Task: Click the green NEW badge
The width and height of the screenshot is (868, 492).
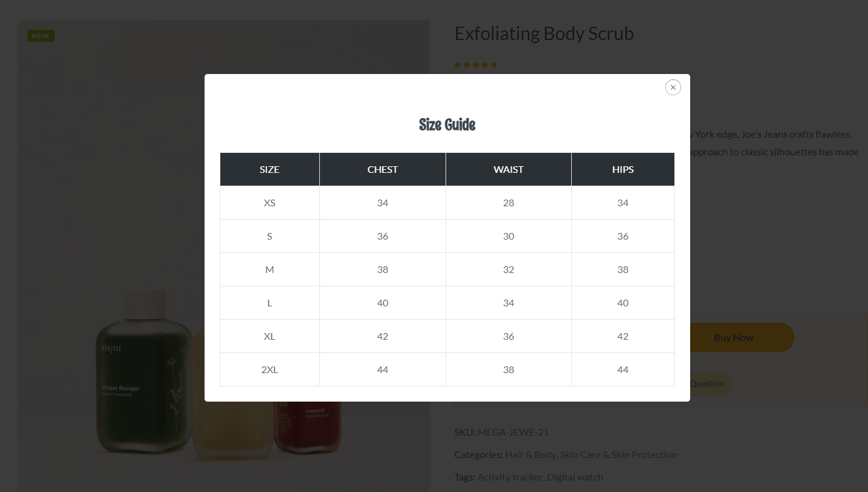Action: click(41, 36)
